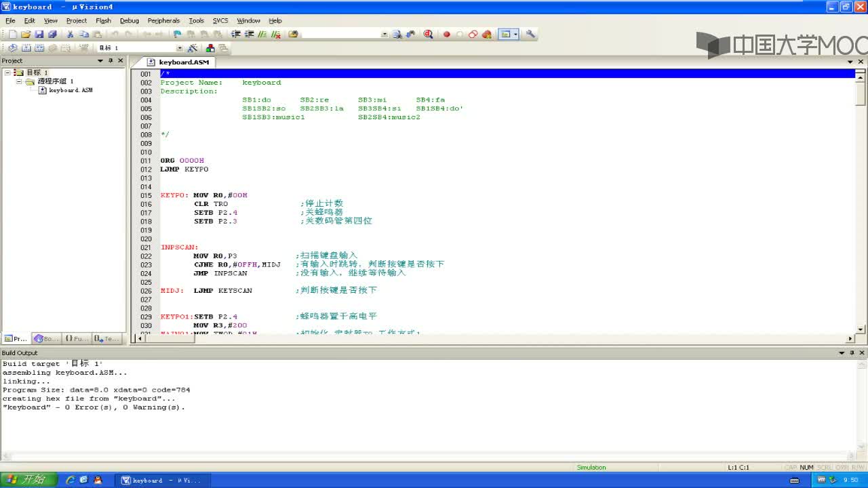Download to flash using the LOAD icon

[x=83, y=48]
